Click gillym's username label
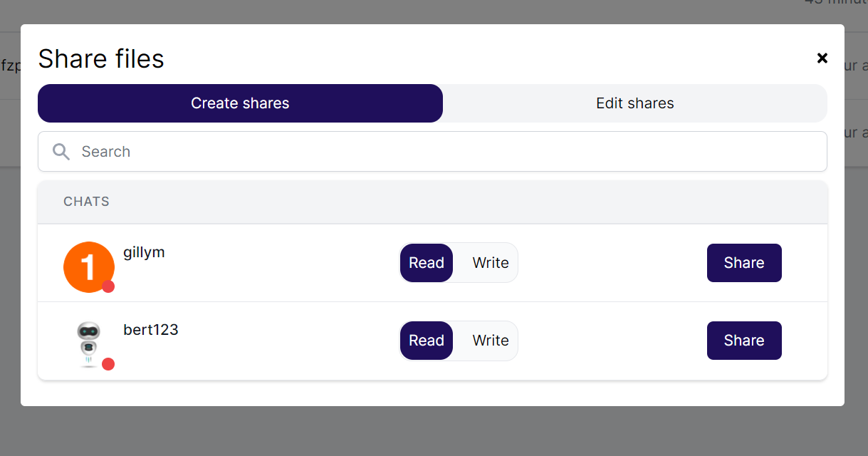 click(x=144, y=252)
